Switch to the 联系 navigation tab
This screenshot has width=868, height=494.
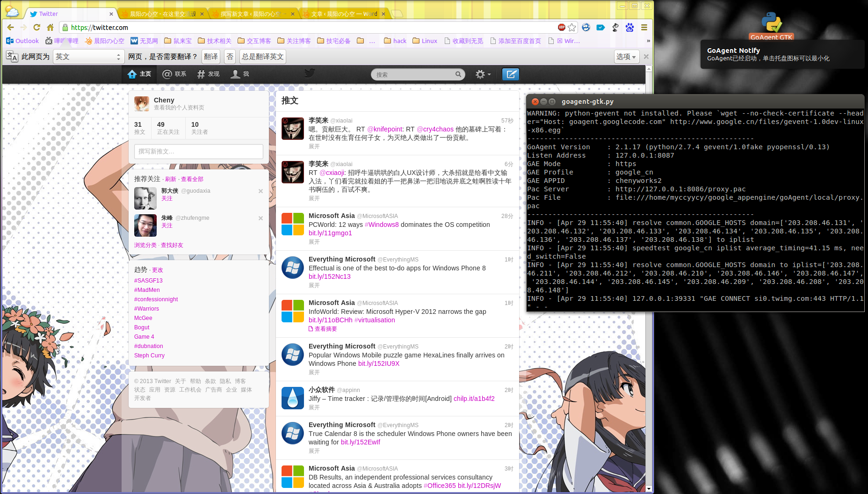click(174, 74)
